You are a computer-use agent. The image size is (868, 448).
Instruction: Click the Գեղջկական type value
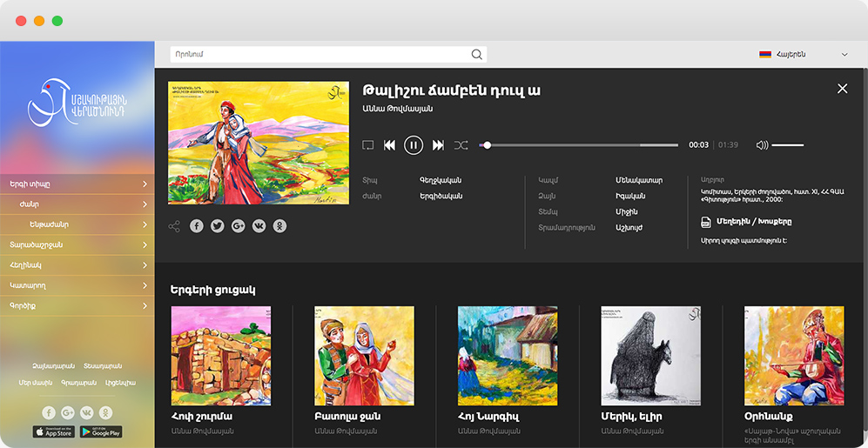tap(441, 180)
